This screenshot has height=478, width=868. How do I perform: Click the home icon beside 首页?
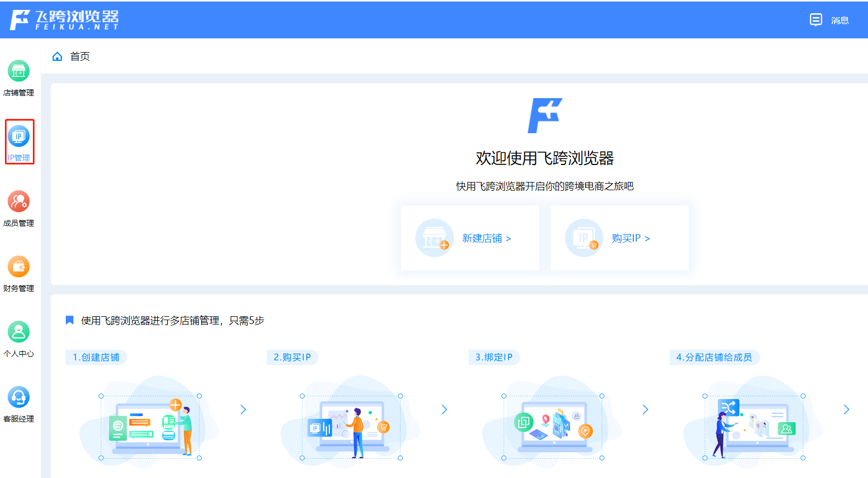(x=57, y=56)
